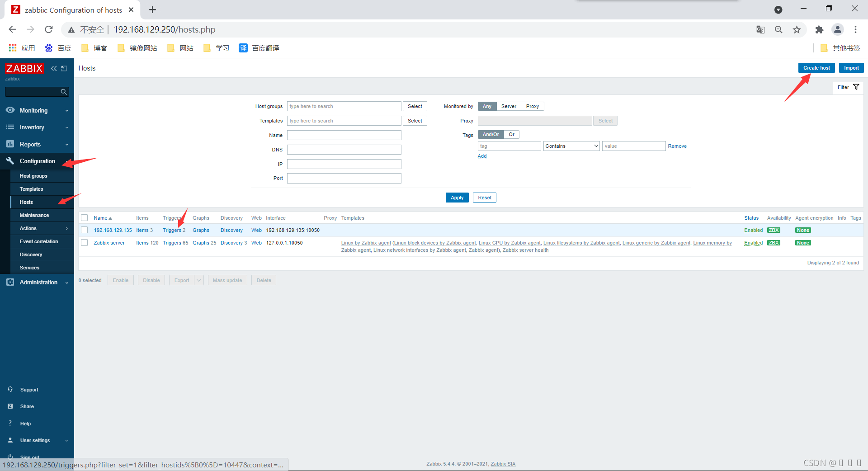Click the tag name input field
The image size is (868, 471).
[x=509, y=146]
